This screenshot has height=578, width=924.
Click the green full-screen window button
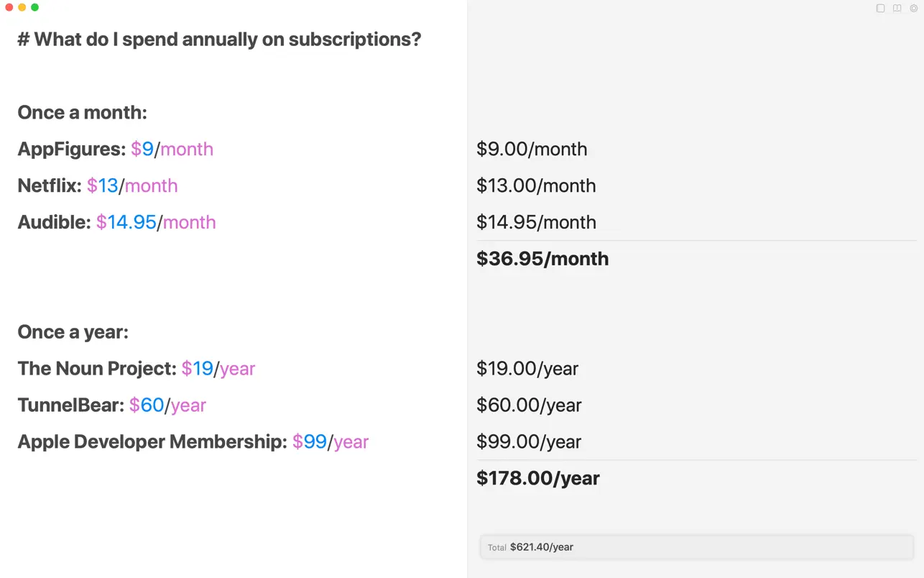tap(34, 7)
